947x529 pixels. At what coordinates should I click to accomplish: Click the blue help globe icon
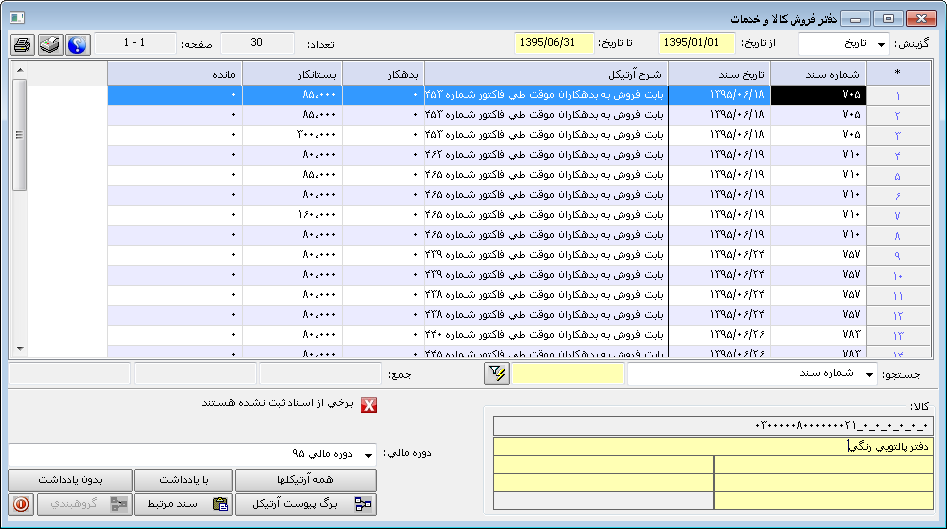pos(78,45)
